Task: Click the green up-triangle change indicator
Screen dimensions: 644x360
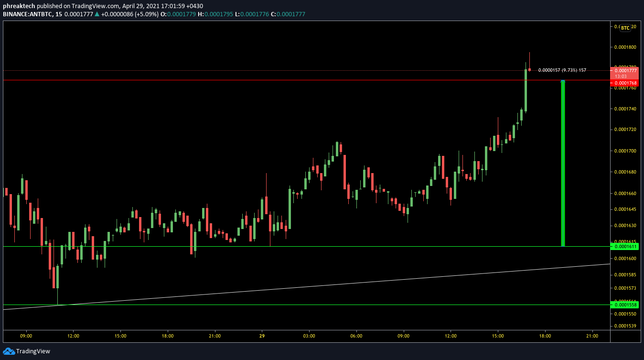Action: pos(97,14)
